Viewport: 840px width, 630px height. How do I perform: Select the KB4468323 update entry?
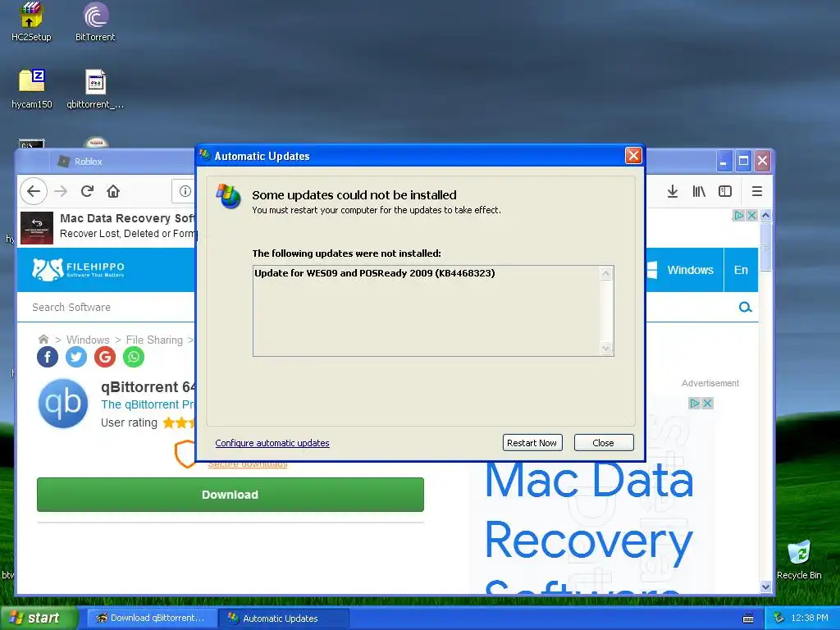pos(374,273)
